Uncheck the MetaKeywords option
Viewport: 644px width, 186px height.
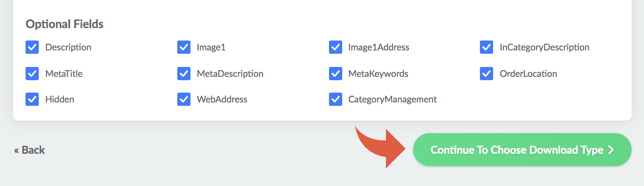336,74
